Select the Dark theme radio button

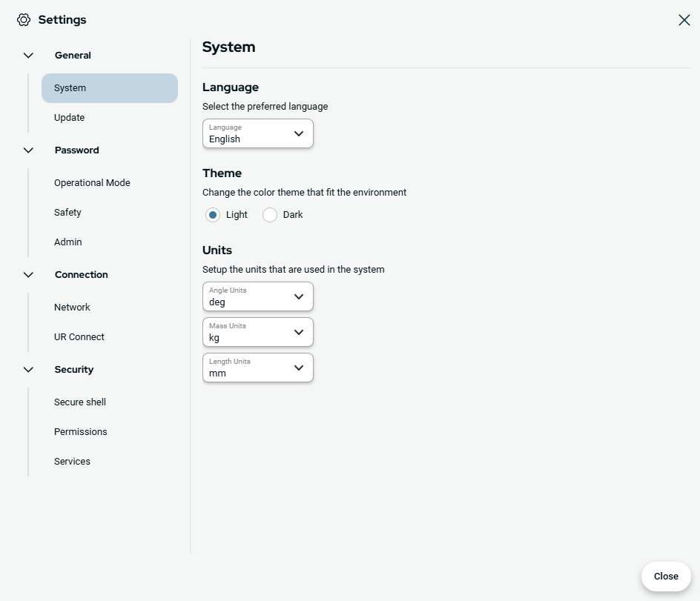click(270, 215)
